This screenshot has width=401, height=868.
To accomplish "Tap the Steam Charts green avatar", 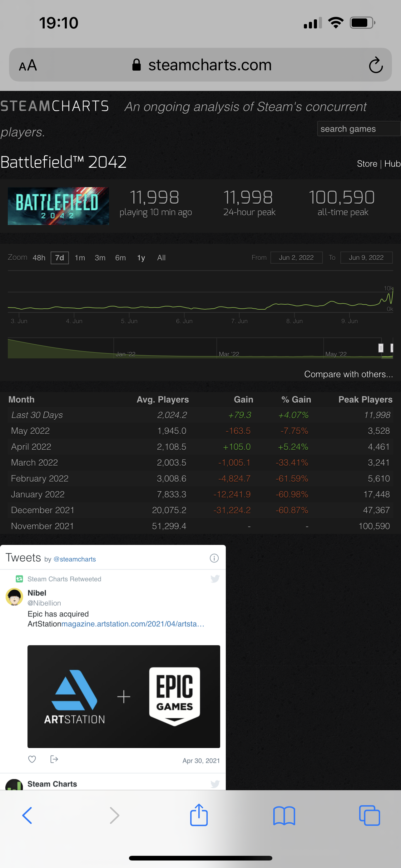I will click(x=14, y=785).
